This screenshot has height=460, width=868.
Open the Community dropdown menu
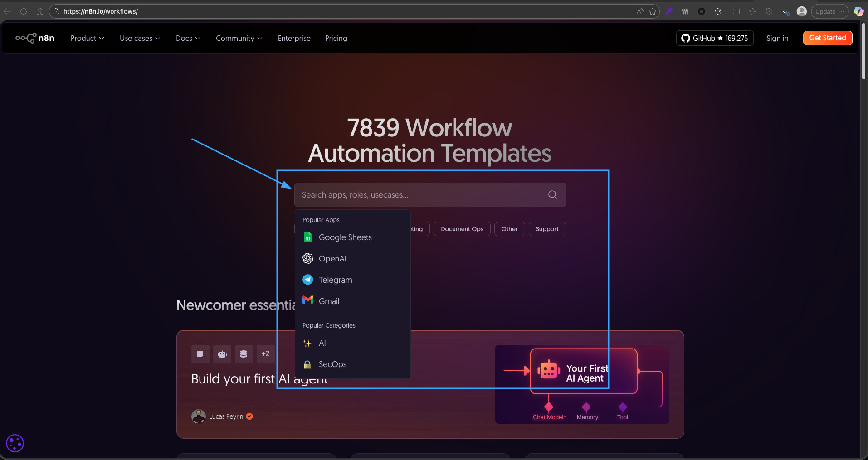click(x=239, y=38)
